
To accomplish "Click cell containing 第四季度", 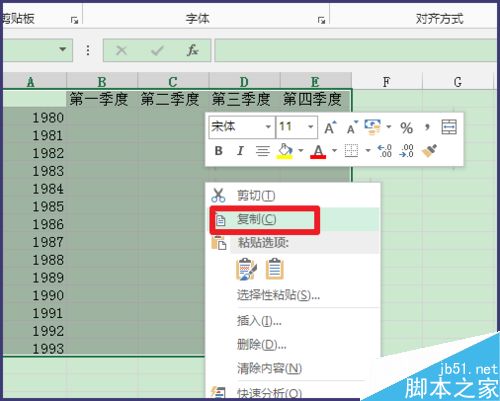I will 315,99.
